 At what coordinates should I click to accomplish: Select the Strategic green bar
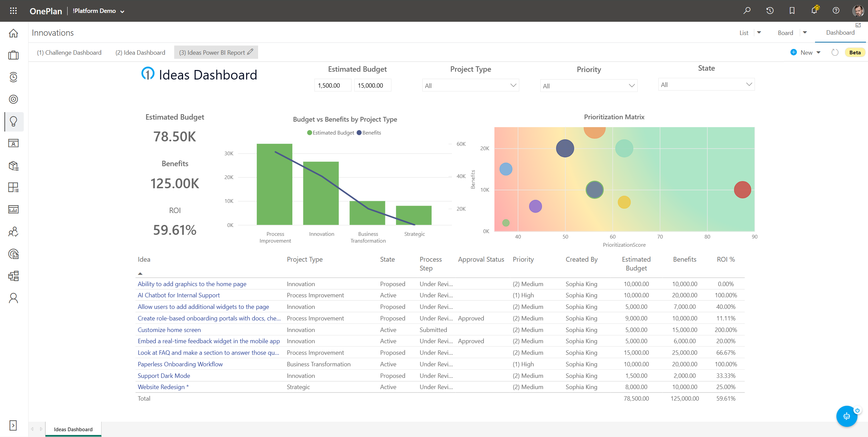[414, 215]
